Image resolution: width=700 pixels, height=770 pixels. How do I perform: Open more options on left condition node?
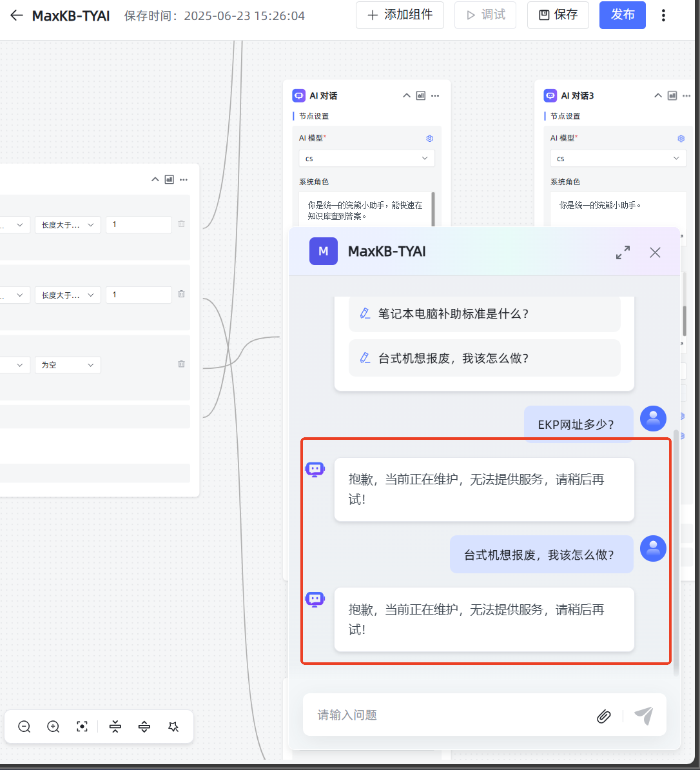[184, 180]
